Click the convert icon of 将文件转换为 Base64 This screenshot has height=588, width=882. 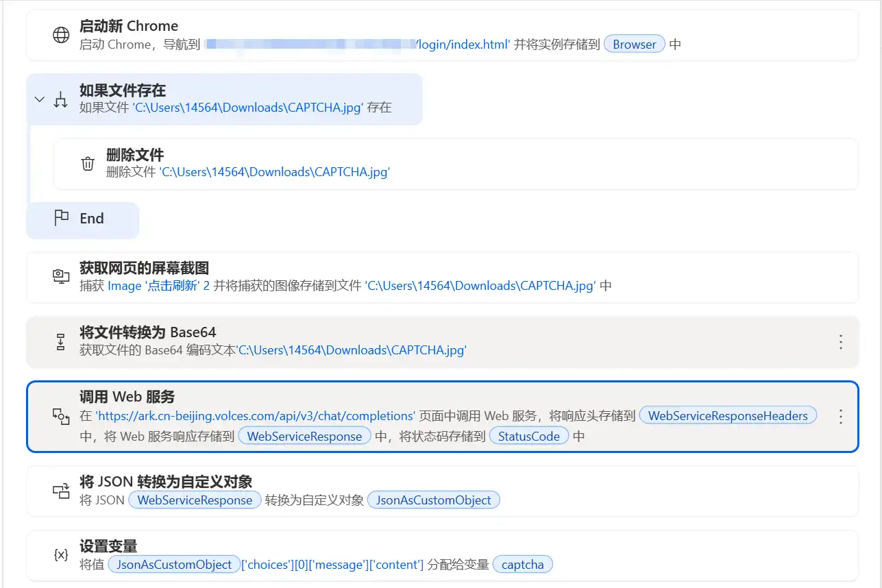pos(61,341)
